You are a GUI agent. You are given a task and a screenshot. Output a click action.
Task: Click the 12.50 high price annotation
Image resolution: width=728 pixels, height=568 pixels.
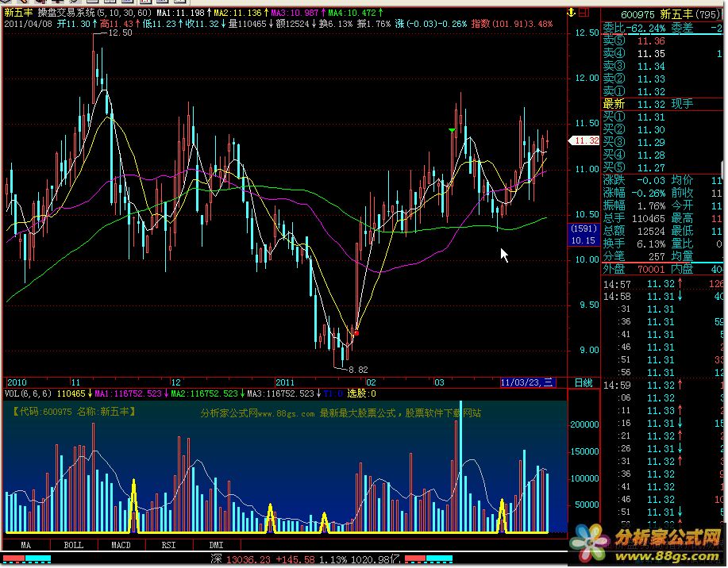click(120, 33)
